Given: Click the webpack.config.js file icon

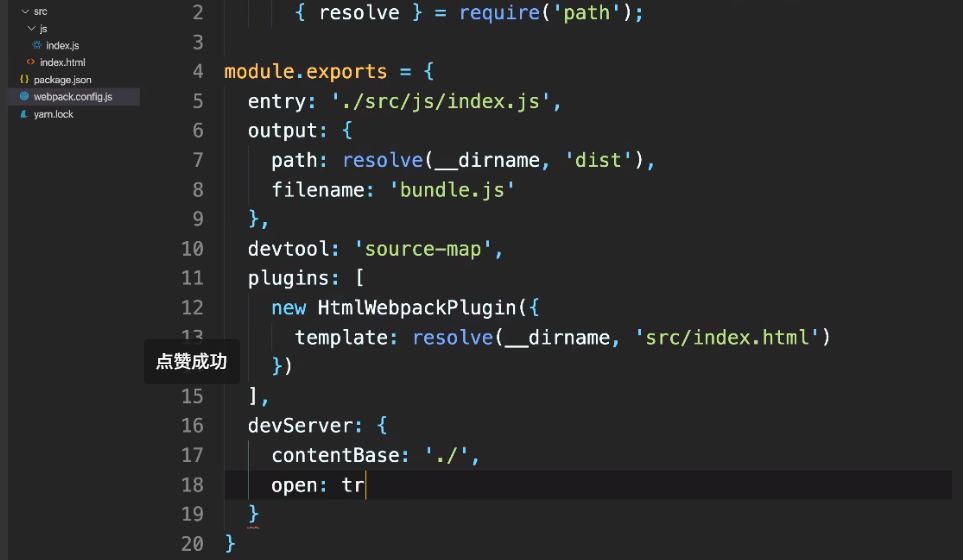Looking at the screenshot, I should [24, 96].
